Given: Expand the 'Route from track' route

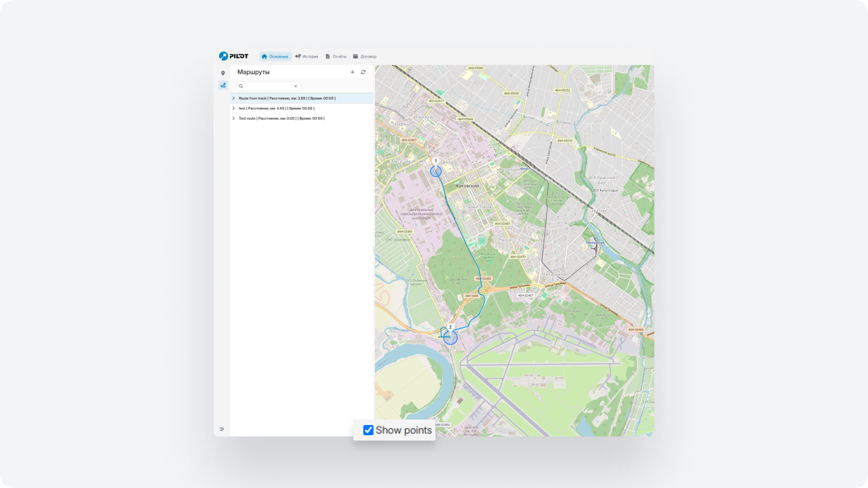Looking at the screenshot, I should click(x=233, y=98).
